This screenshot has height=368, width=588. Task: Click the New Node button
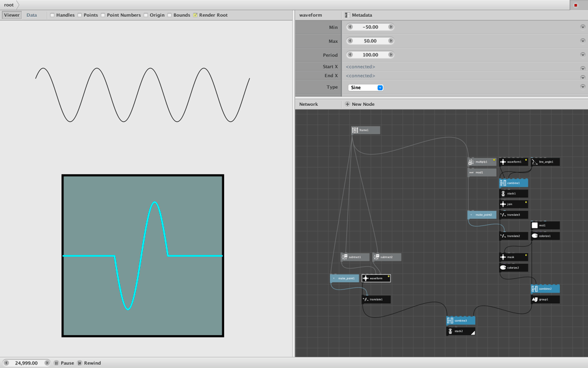click(x=360, y=104)
